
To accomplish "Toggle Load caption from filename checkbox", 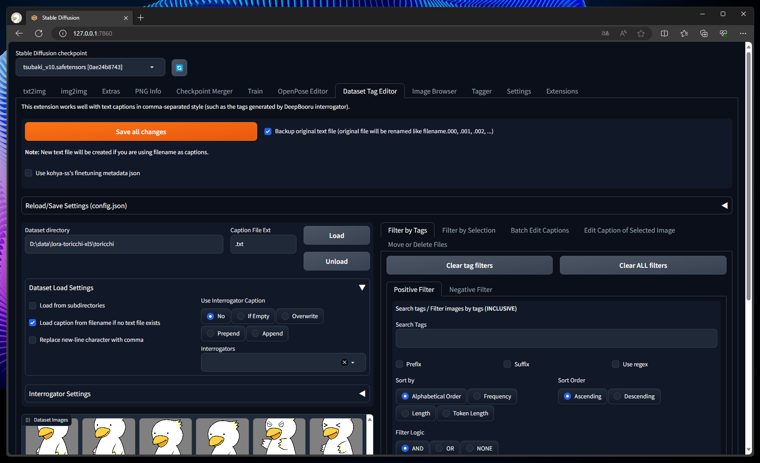I will 32,322.
